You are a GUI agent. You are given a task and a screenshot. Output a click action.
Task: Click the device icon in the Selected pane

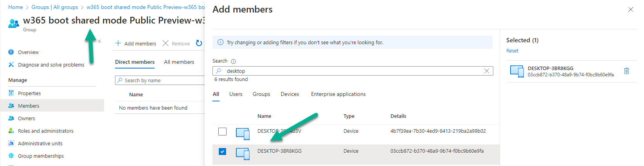517,71
